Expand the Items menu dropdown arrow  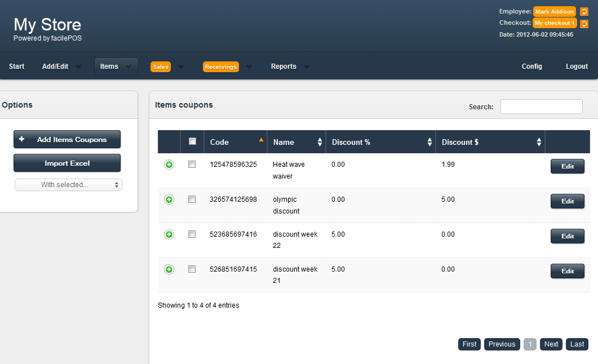tap(129, 66)
